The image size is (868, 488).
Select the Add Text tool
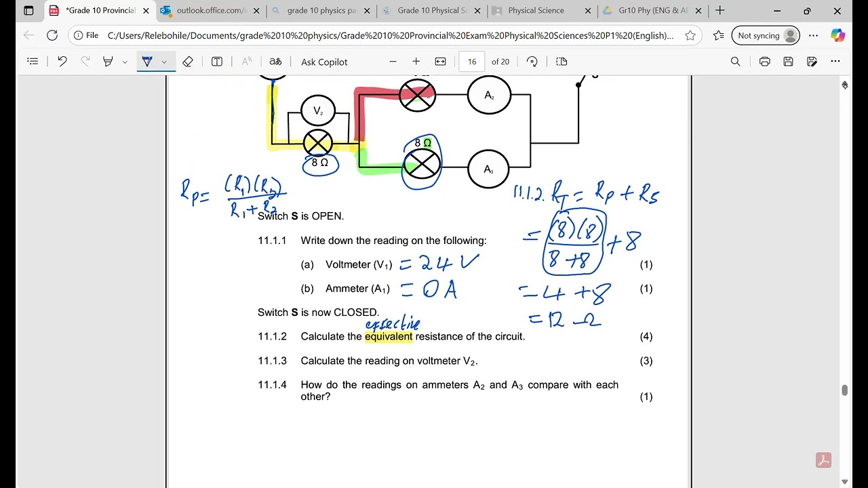pyautogui.click(x=217, y=62)
